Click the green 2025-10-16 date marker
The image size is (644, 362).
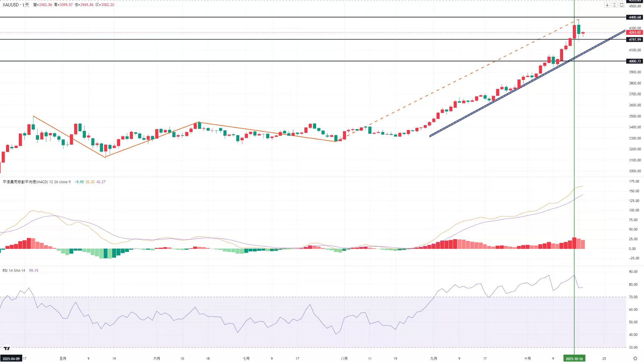click(574, 359)
